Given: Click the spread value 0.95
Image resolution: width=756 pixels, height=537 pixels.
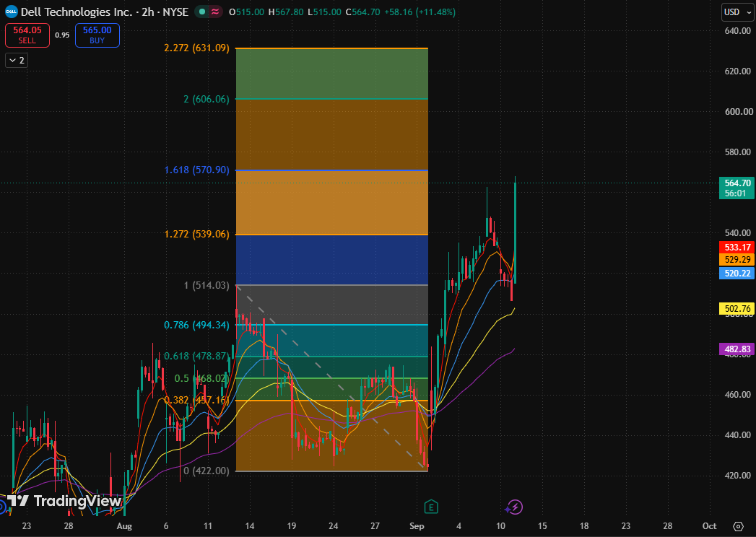Looking at the screenshot, I should [62, 35].
